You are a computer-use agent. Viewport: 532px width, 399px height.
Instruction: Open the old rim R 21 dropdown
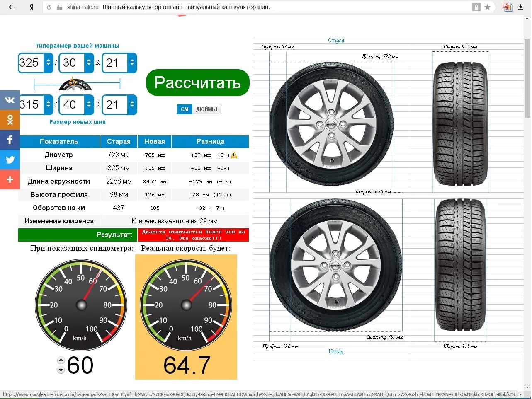click(x=119, y=63)
